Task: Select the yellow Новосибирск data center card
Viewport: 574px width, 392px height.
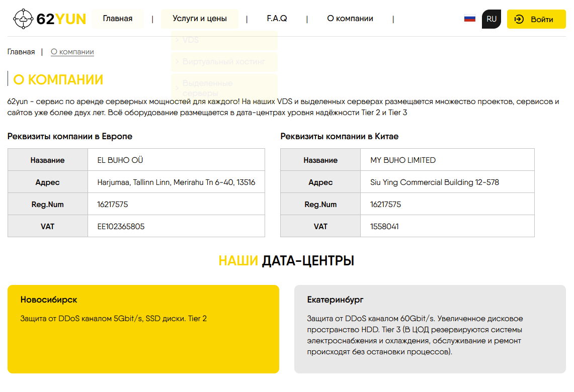Action: [143, 329]
